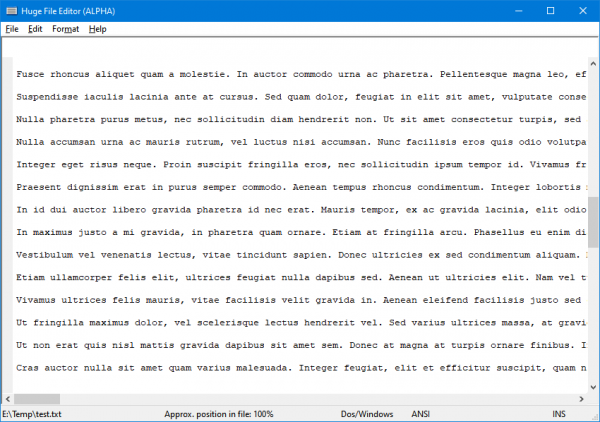
Task: Open the Help menu
Action: coord(97,29)
